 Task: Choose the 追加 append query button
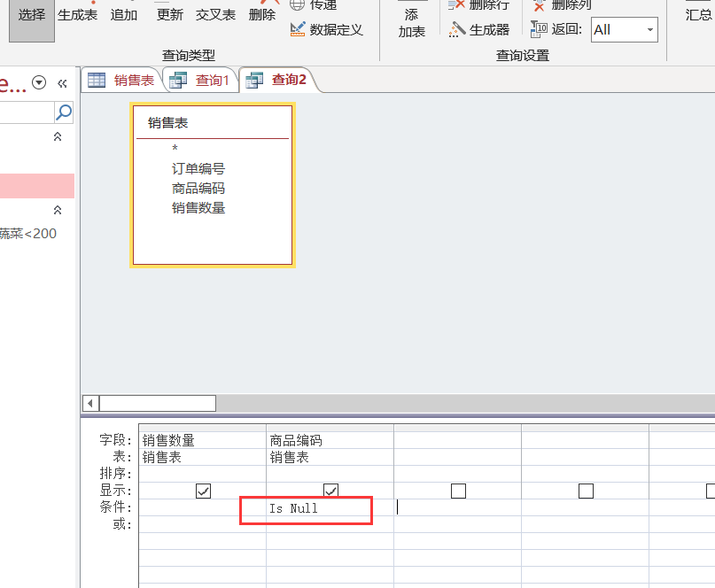pyautogui.click(x=123, y=14)
